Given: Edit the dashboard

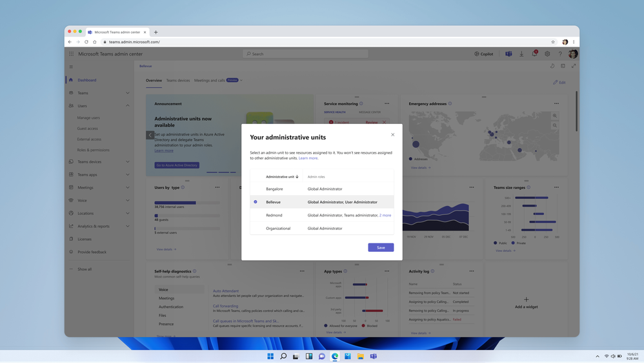Looking at the screenshot, I should 559,82.
